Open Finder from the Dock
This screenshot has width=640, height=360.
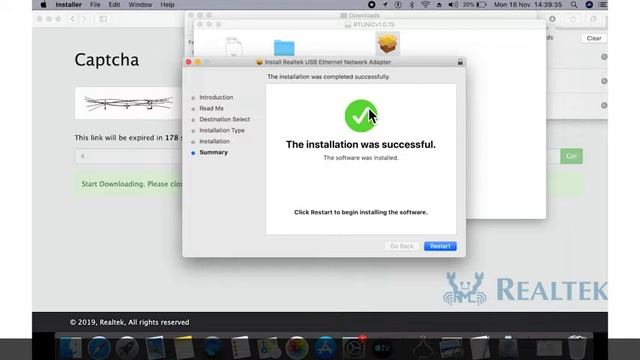(71, 348)
